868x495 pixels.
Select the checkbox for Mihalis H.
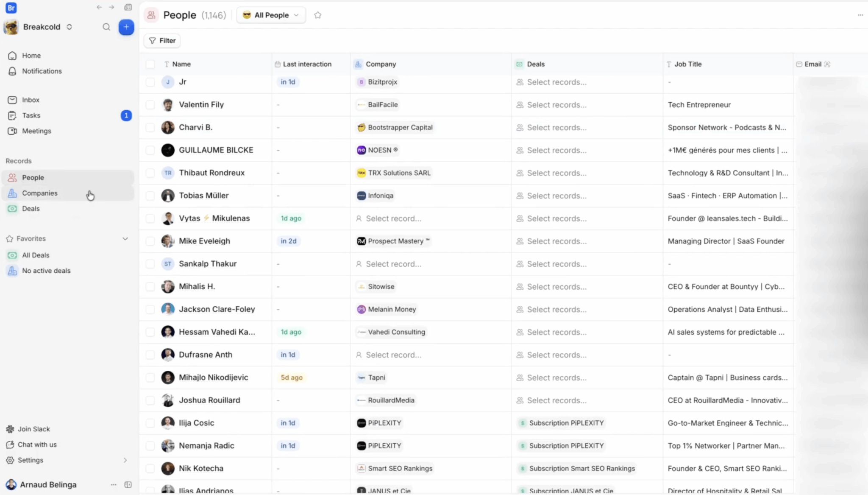150,287
